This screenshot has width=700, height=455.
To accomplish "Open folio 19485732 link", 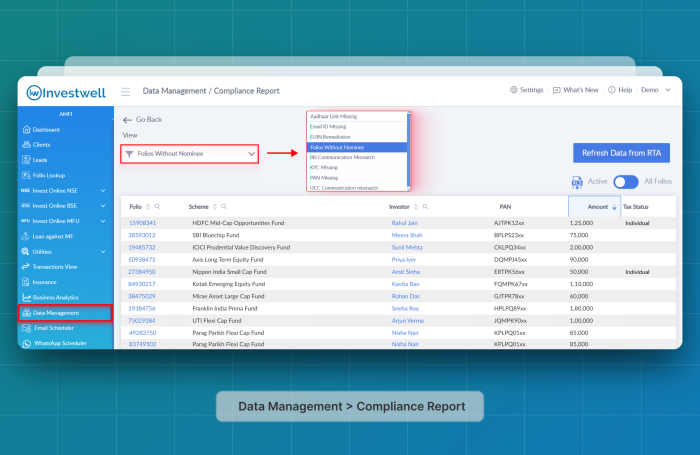I will click(142, 247).
